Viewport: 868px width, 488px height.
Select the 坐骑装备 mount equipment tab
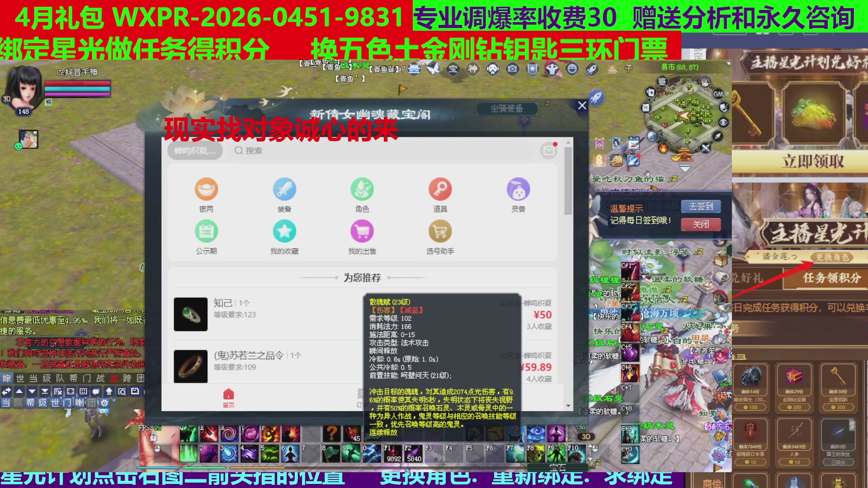(507, 108)
